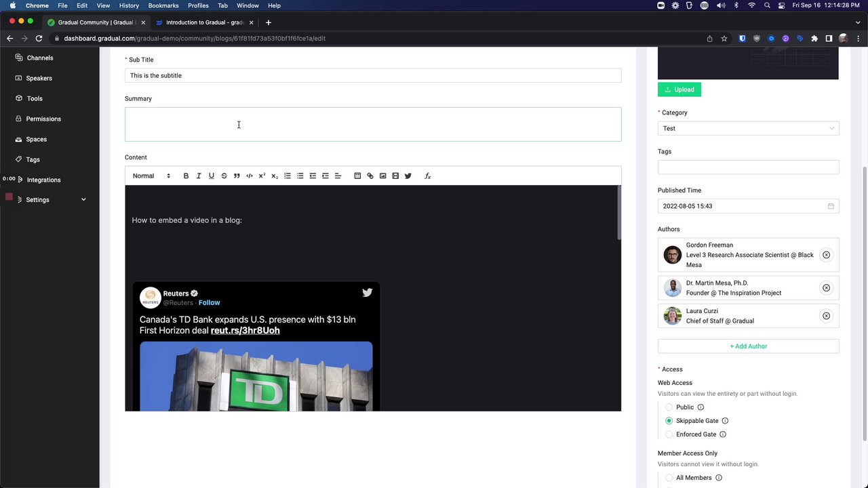Open macOS Spotlight search icon

point(767,5)
